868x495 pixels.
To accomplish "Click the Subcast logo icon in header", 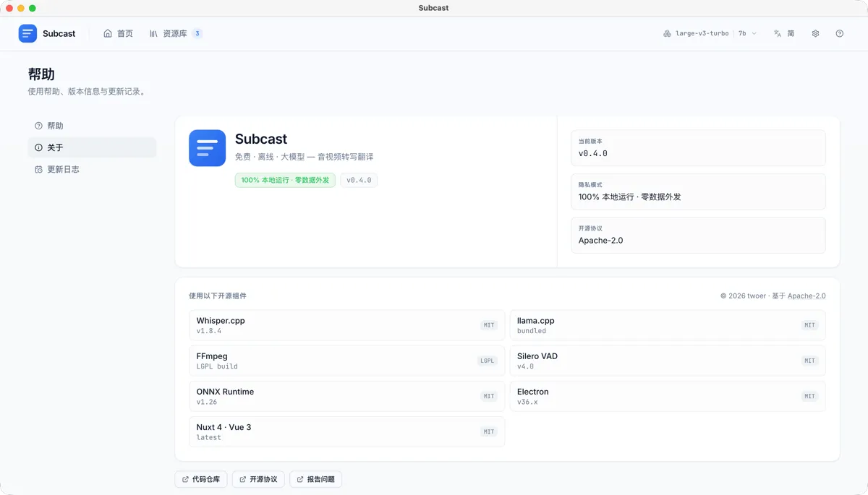I will [27, 33].
